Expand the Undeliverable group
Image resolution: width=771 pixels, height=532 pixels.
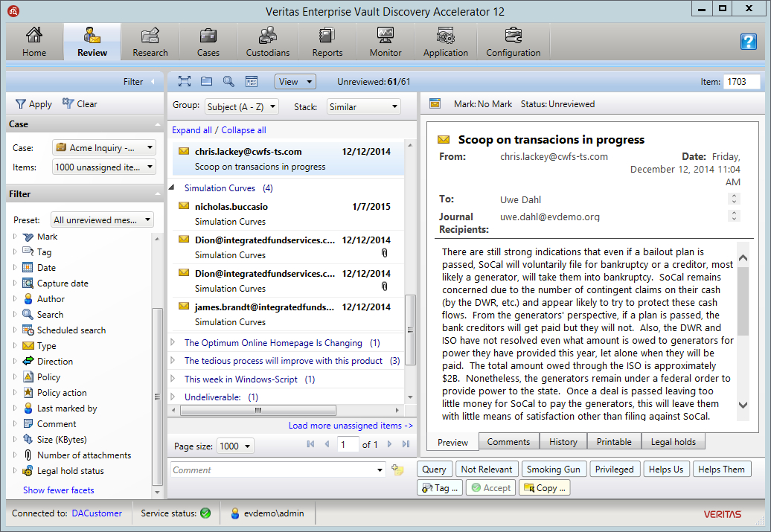pyautogui.click(x=173, y=397)
